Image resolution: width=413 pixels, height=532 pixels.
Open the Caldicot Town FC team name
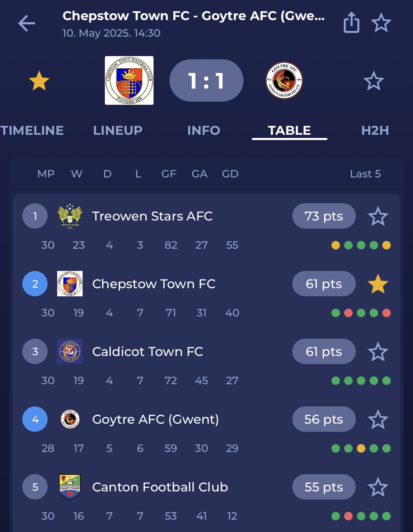(x=148, y=352)
